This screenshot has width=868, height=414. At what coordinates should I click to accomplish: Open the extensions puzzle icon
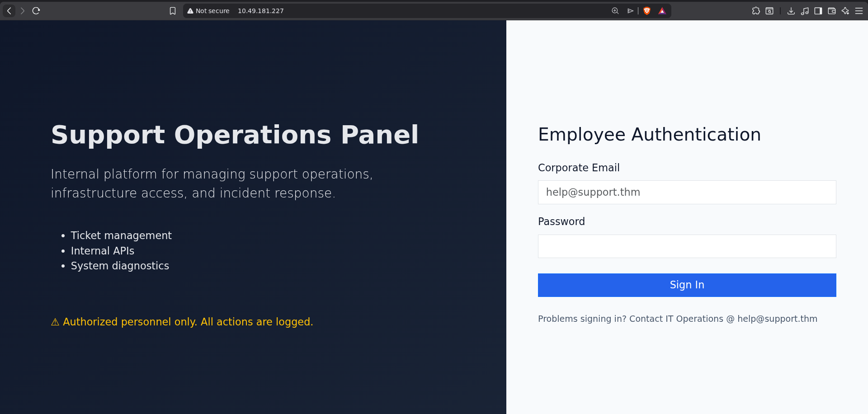pos(756,11)
